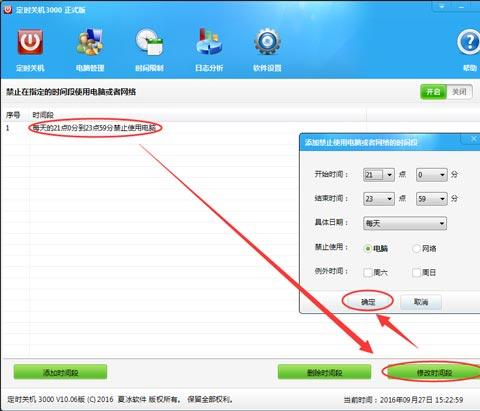Check the 周日 exception checkbox
The image size is (480, 411).
point(416,273)
